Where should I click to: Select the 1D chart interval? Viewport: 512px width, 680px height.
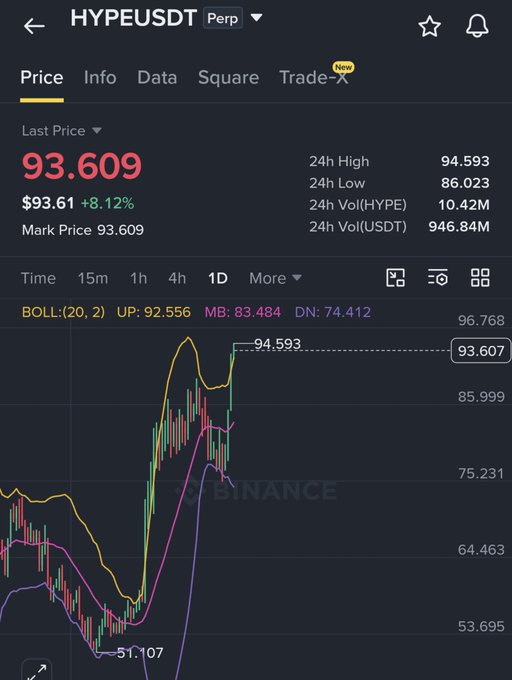[218, 278]
